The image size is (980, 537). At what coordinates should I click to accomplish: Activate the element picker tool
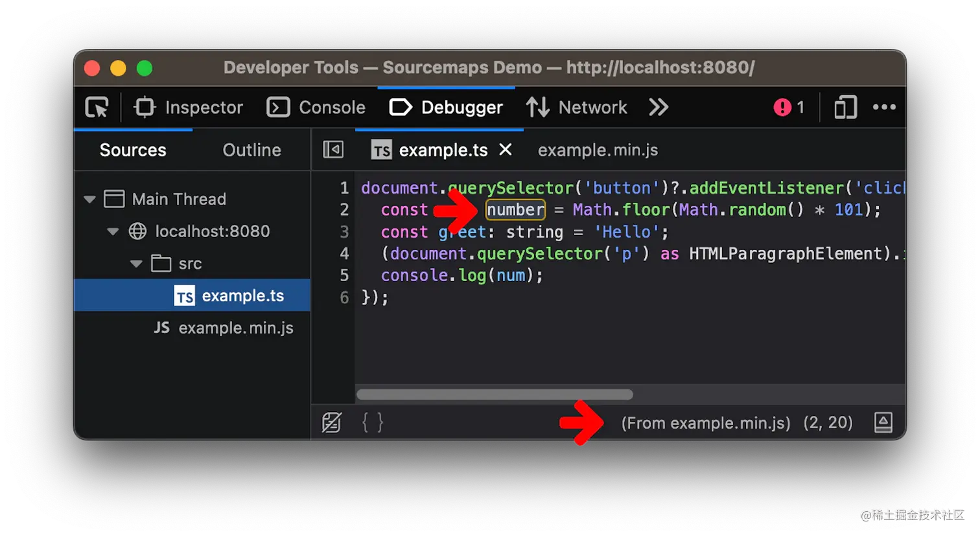click(97, 108)
